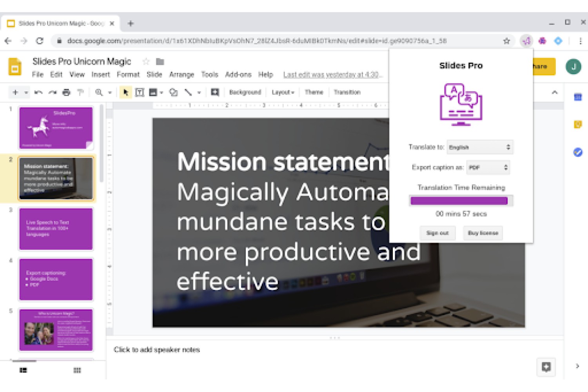
Task: Collapse the menus with the chevron
Action: coord(555,93)
